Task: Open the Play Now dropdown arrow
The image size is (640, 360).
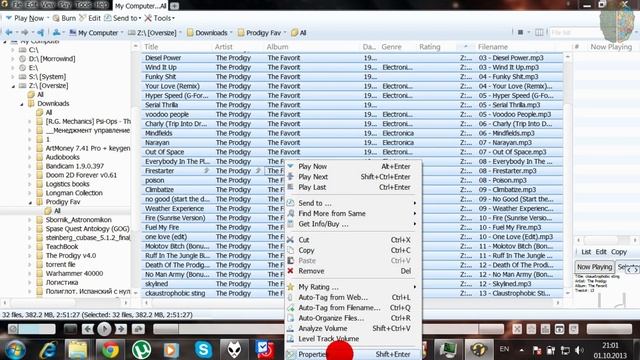Action: [x=47, y=18]
